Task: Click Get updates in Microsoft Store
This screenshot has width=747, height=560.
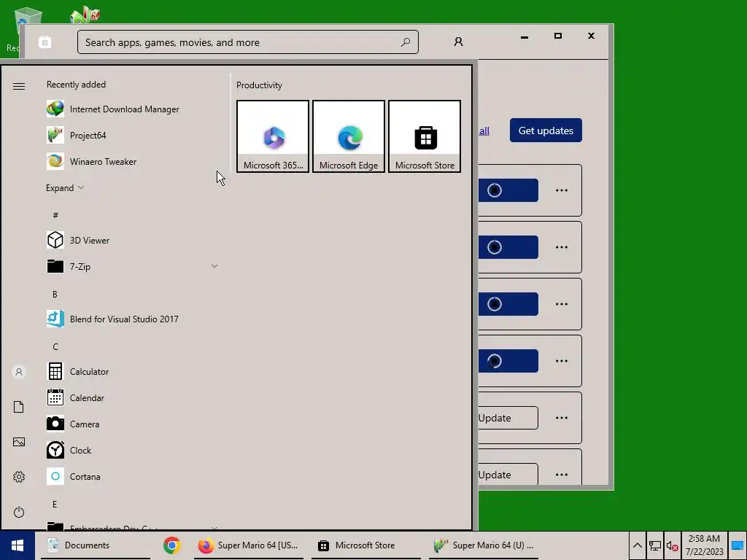Action: (546, 131)
